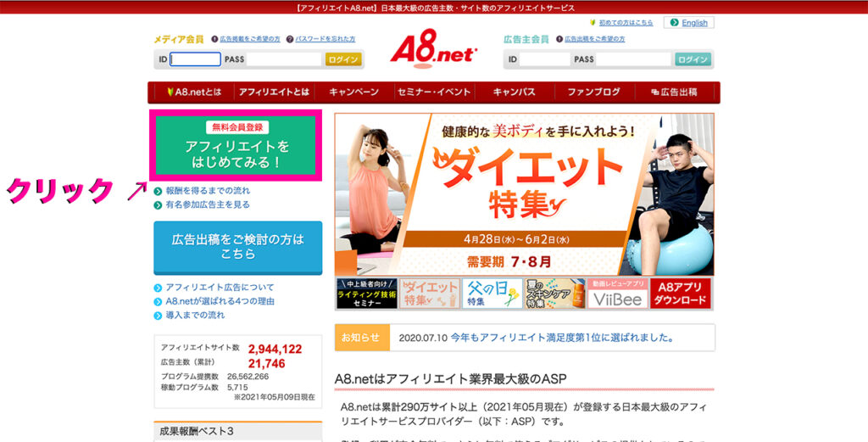Click the teal advertiser ログイン button
Screen dimensions: 868x442
click(693, 59)
